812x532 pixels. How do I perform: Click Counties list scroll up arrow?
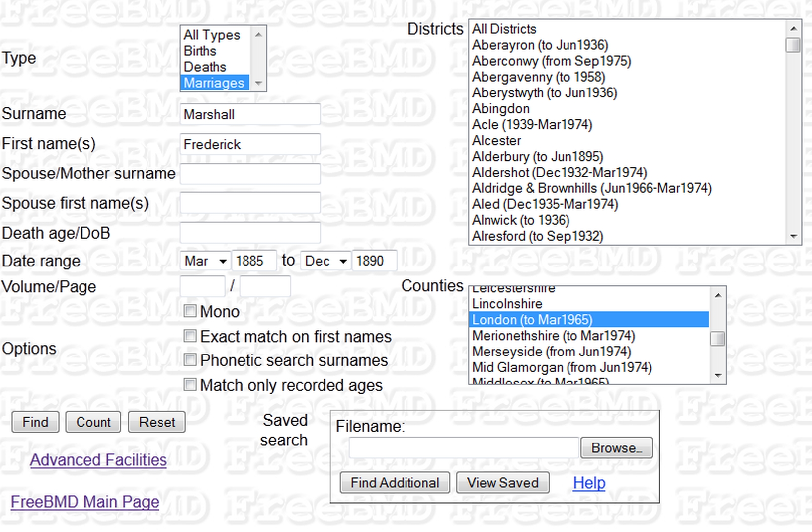pyautogui.click(x=718, y=295)
